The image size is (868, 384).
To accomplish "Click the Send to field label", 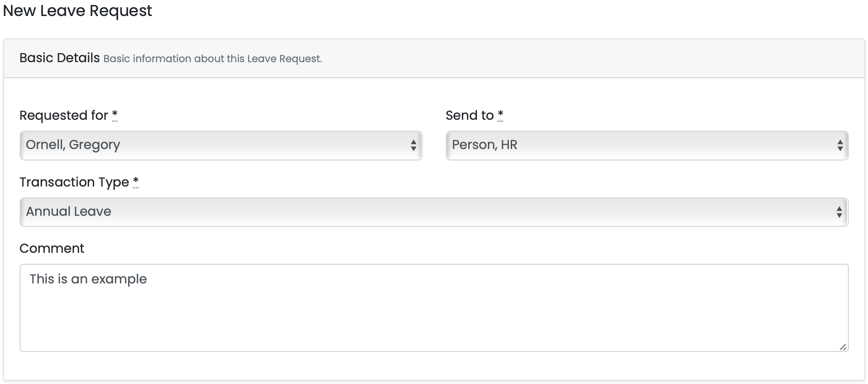I will coord(469,115).
